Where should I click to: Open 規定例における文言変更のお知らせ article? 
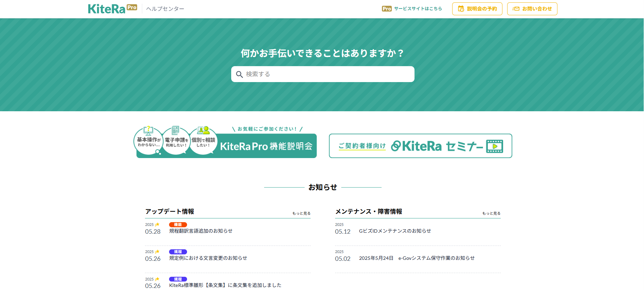(208, 258)
